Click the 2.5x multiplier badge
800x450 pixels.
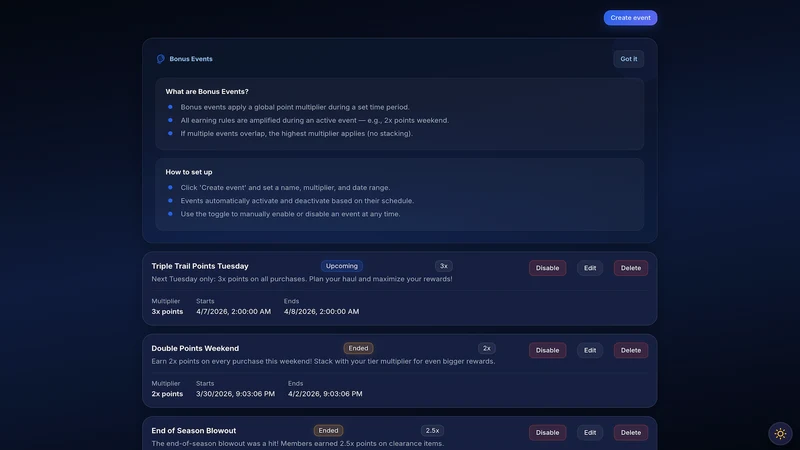click(x=432, y=431)
